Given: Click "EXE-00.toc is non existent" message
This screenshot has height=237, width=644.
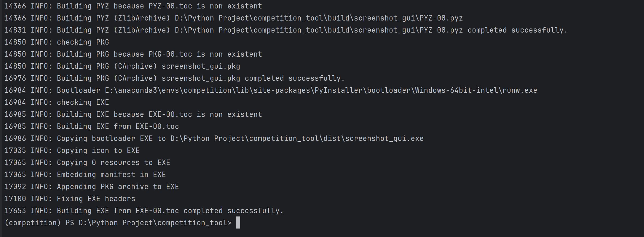Looking at the screenshot, I should pos(205,114).
